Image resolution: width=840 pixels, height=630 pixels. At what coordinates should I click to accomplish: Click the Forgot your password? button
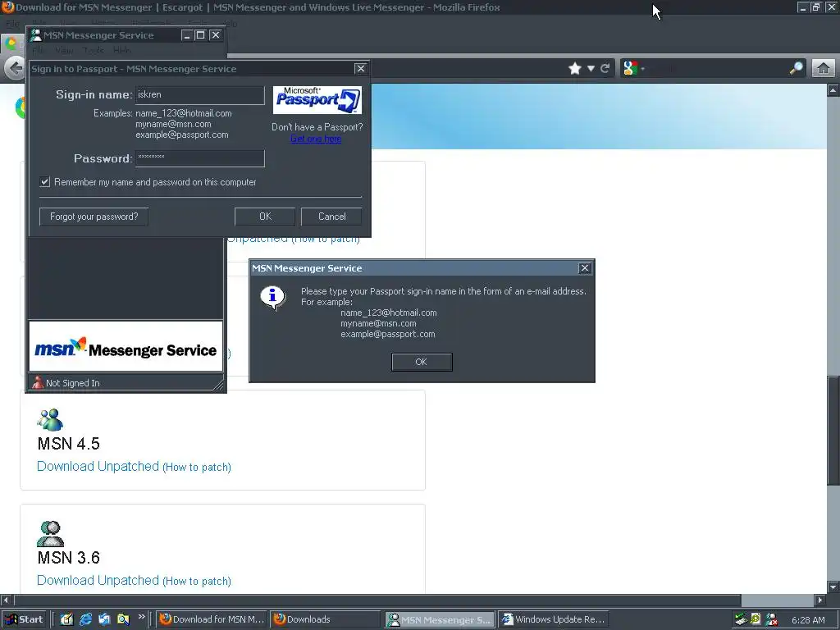tap(94, 217)
